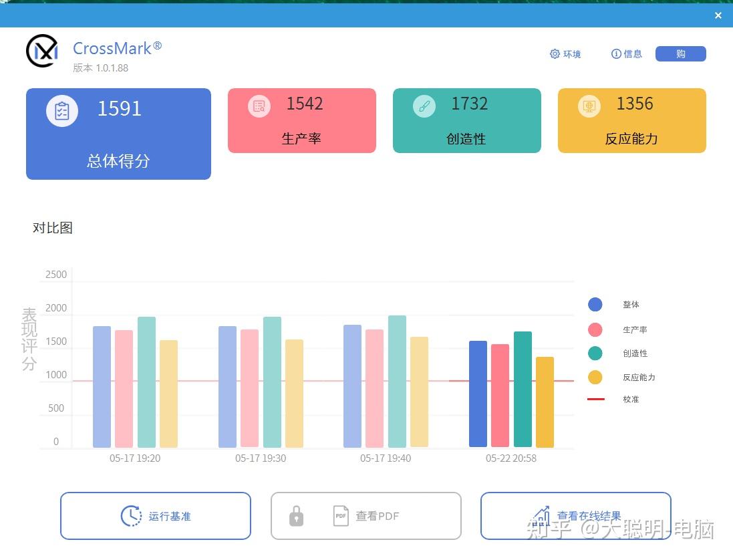The width and height of the screenshot is (733, 560).
Task: Click the 信息 info icon
Action: point(615,53)
